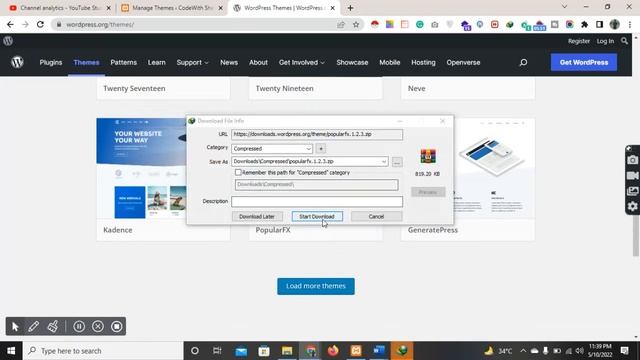
Task: Click the Twenty Seventeen theme title
Action: [x=134, y=88]
